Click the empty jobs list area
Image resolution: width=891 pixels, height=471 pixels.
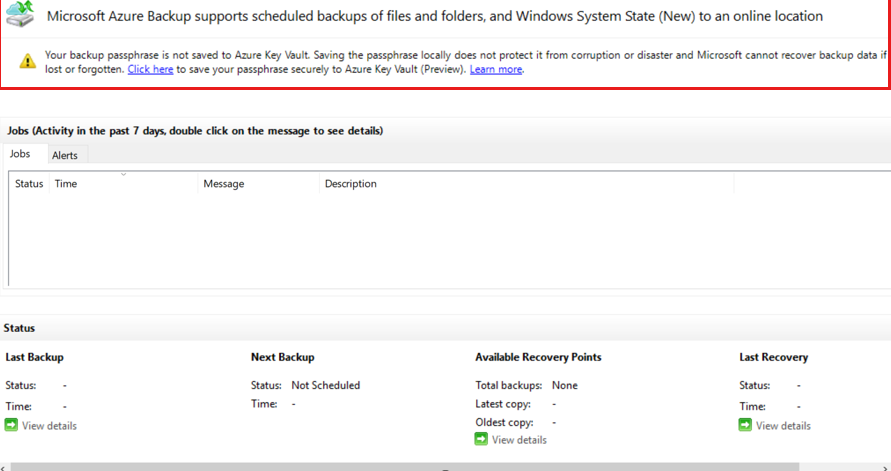click(400, 240)
